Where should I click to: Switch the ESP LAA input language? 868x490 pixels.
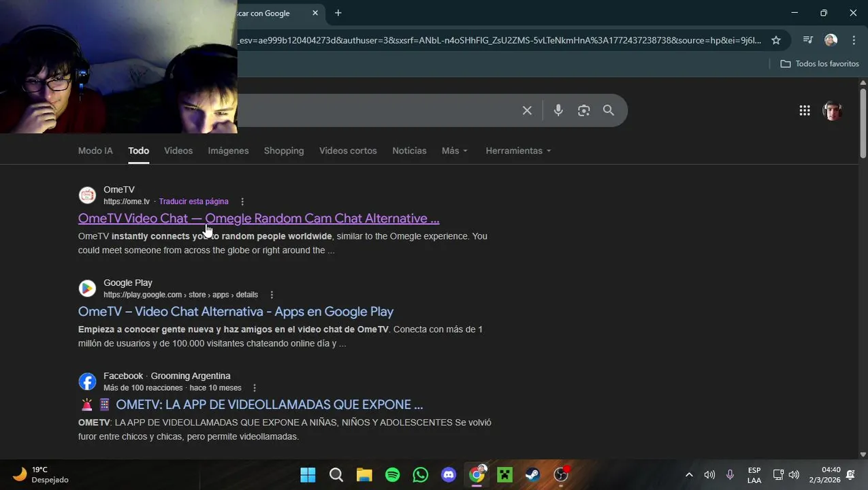[754, 475]
